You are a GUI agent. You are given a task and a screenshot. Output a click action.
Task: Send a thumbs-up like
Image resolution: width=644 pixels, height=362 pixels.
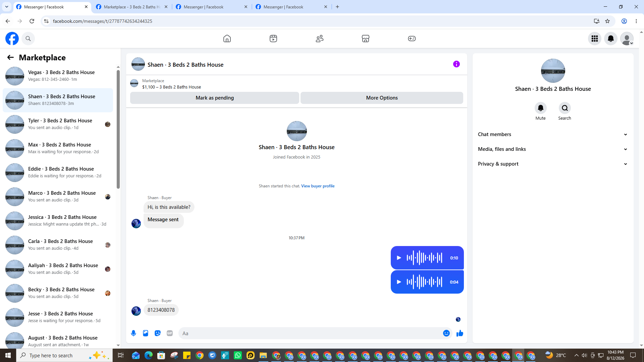tap(460, 333)
